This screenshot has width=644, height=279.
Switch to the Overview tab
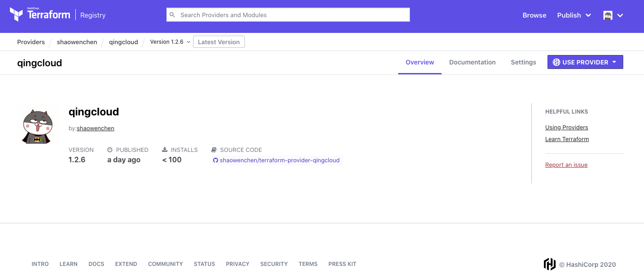click(420, 62)
